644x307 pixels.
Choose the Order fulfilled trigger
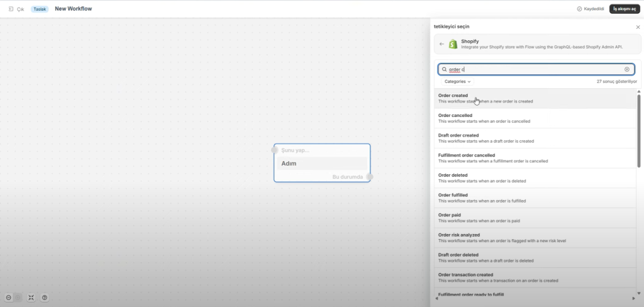click(x=453, y=195)
